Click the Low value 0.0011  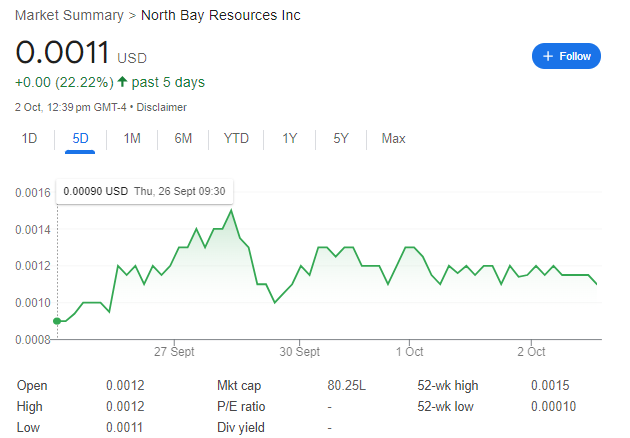click(x=124, y=427)
